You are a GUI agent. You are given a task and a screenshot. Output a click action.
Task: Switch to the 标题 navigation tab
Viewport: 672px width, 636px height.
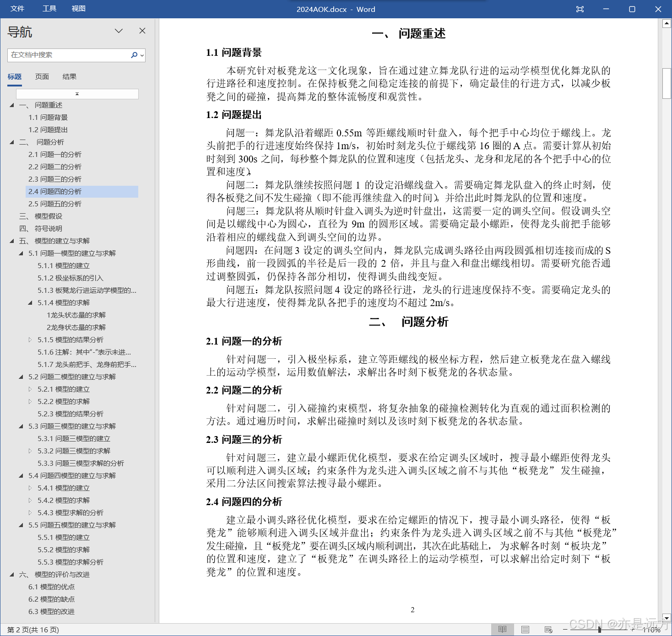pyautogui.click(x=15, y=76)
